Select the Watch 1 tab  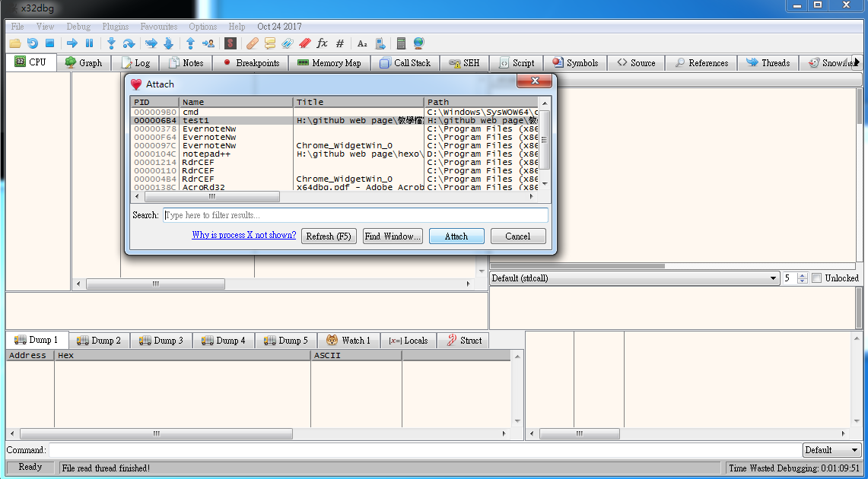click(x=348, y=341)
